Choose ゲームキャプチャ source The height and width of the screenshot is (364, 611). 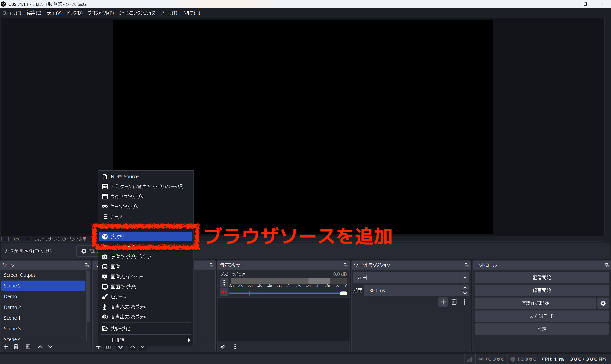click(146, 207)
